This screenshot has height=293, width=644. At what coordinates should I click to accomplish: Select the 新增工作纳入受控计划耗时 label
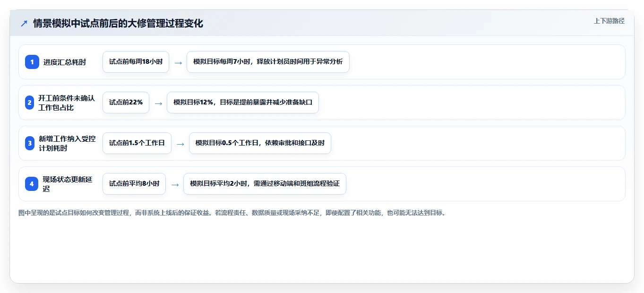[x=67, y=143]
